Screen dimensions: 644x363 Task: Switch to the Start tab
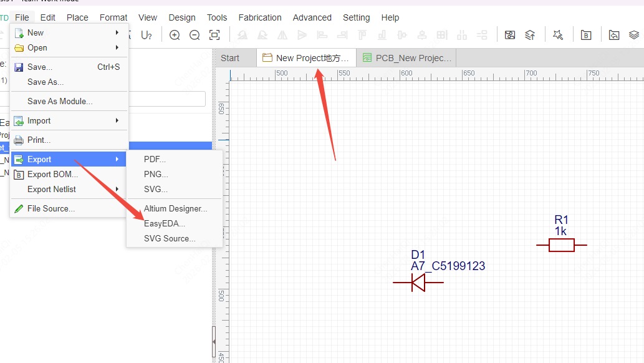pos(230,58)
